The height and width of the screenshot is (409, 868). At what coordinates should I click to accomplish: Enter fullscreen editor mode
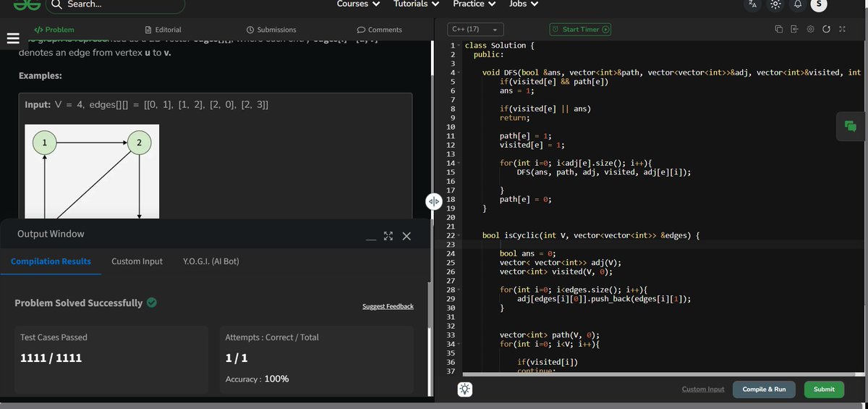[x=842, y=29]
